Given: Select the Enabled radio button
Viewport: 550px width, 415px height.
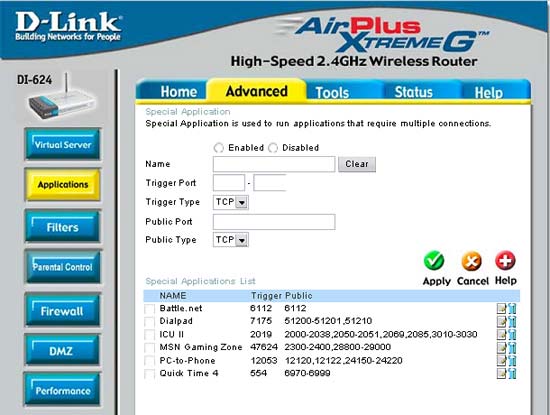Looking at the screenshot, I should click(x=219, y=148).
